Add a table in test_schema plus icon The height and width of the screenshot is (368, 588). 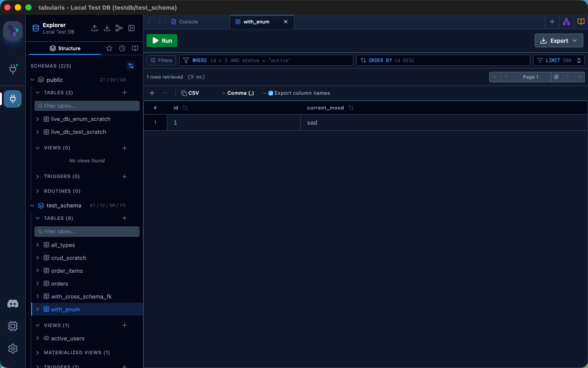pyautogui.click(x=124, y=218)
